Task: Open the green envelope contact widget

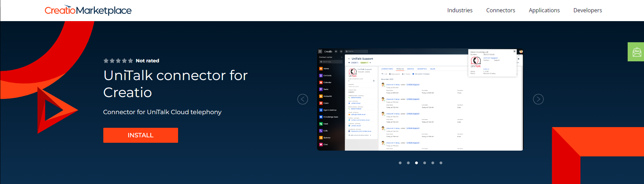Action: pyautogui.click(x=636, y=52)
